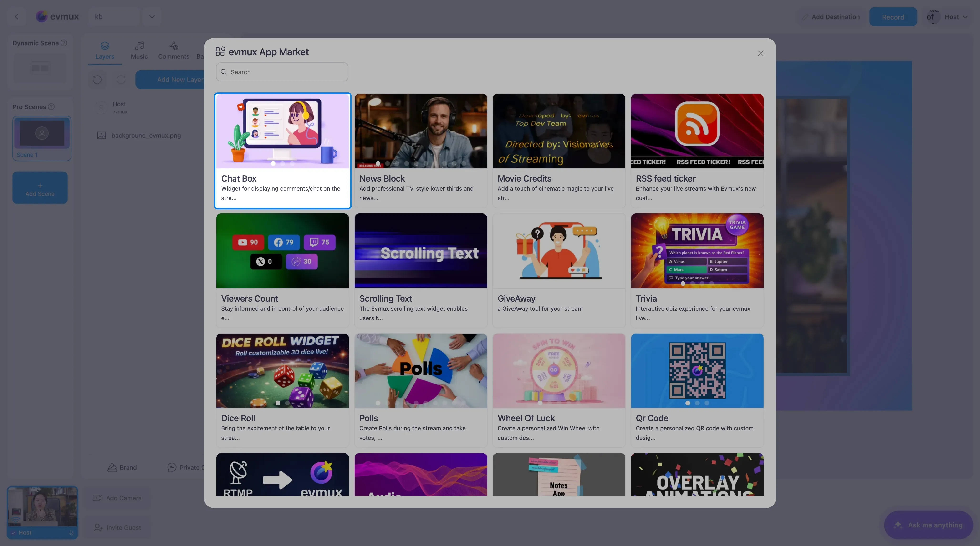
Task: Open the GiveAway app card
Action: pos(558,270)
